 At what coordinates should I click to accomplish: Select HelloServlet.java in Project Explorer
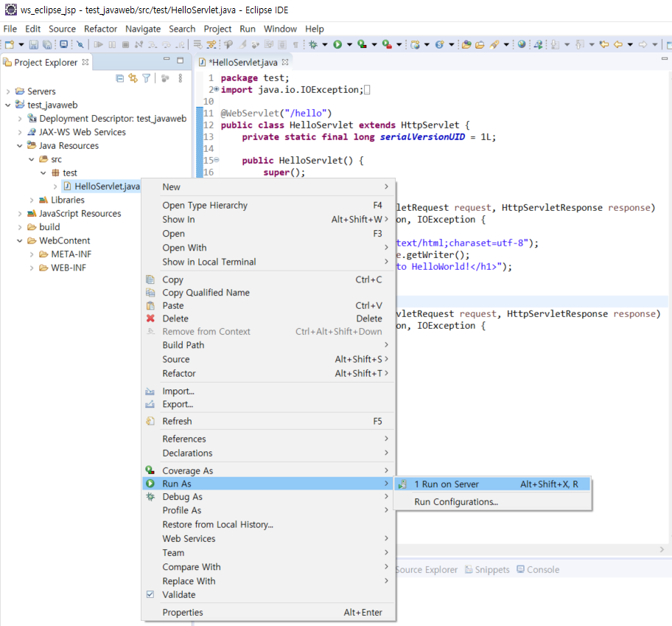101,186
